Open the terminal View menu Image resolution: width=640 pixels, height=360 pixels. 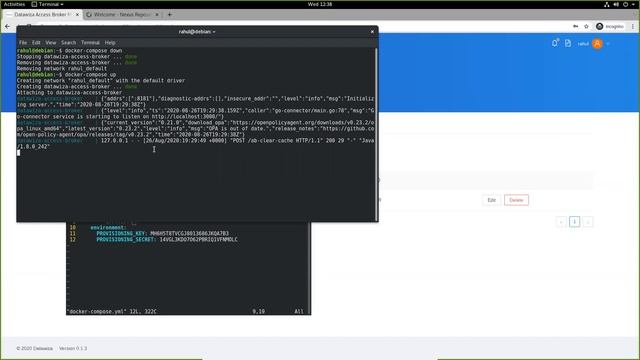tap(51, 42)
